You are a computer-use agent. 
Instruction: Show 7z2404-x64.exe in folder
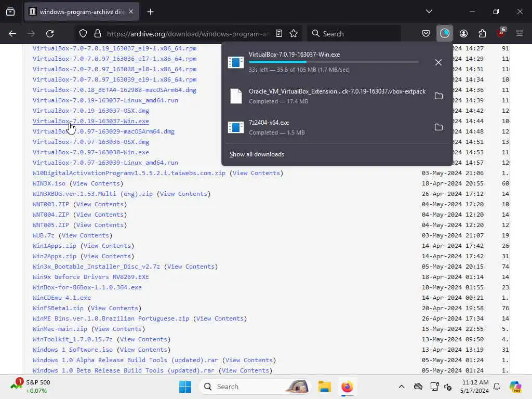click(438, 127)
